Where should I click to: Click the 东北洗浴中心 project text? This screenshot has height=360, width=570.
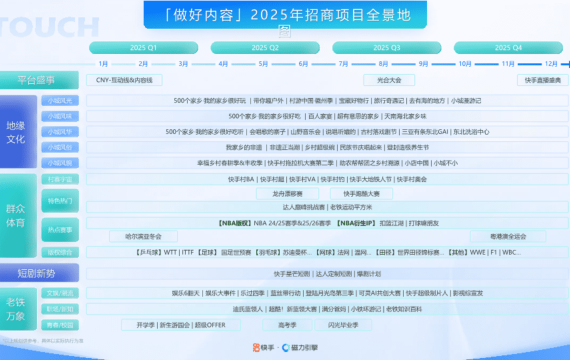471,132
